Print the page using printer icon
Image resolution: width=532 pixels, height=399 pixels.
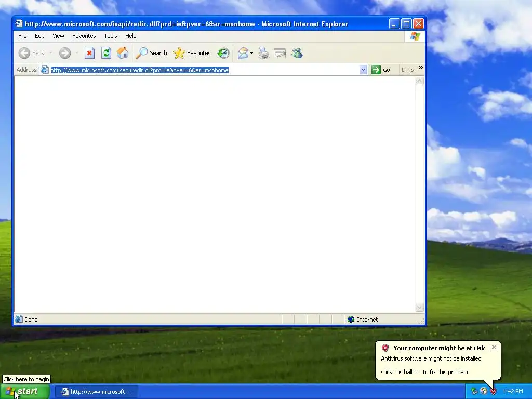263,53
